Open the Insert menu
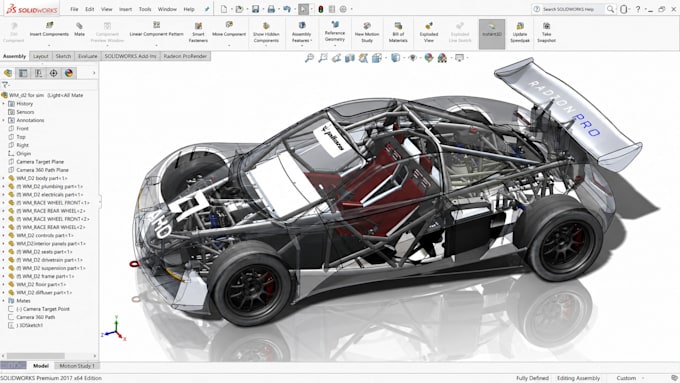The width and height of the screenshot is (680, 383). pos(125,9)
